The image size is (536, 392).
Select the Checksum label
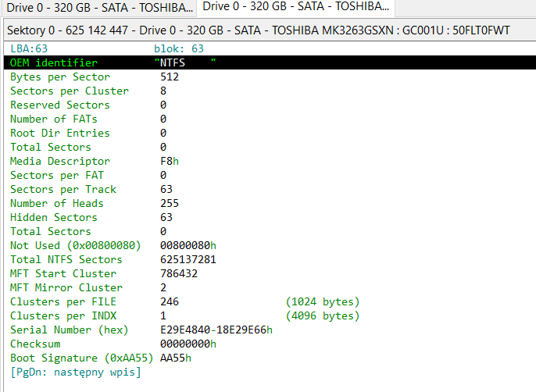click(x=35, y=344)
